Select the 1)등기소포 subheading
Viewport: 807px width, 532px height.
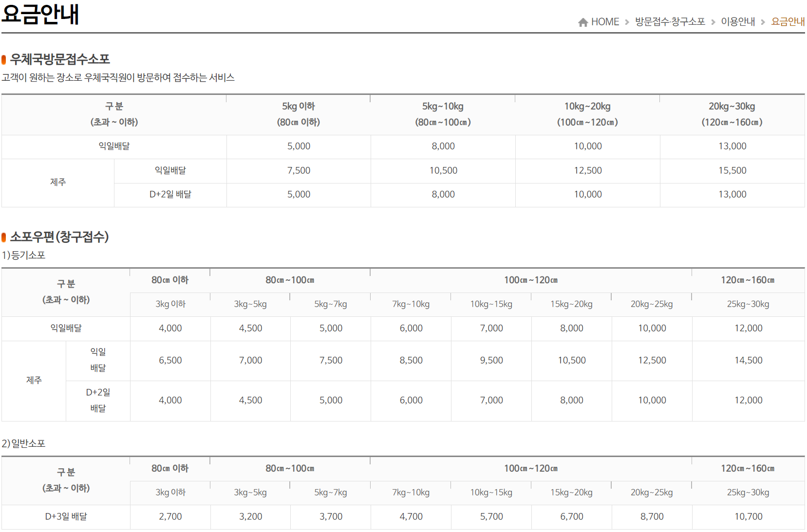[x=23, y=255]
